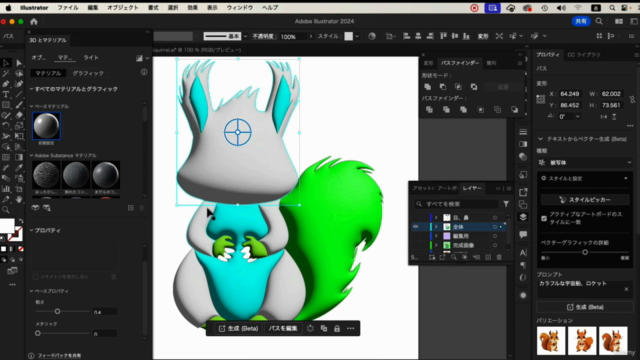Switch to the グラフィック tab

point(88,73)
